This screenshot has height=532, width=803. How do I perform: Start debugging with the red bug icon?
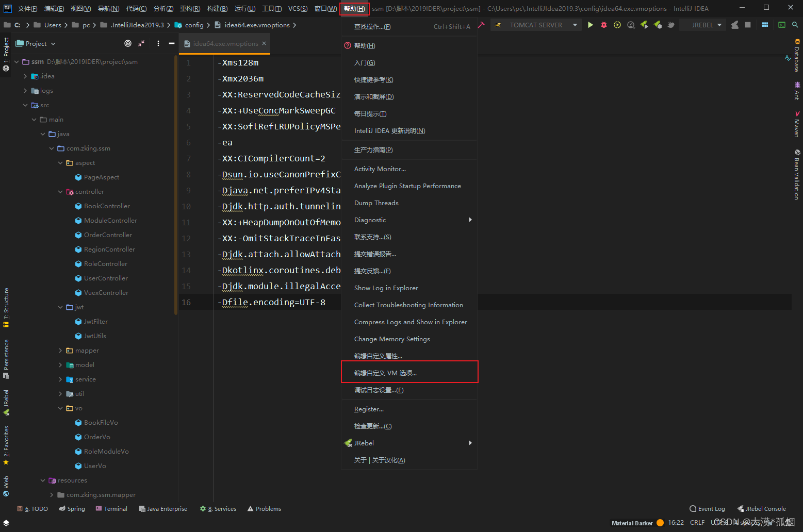[x=604, y=25]
